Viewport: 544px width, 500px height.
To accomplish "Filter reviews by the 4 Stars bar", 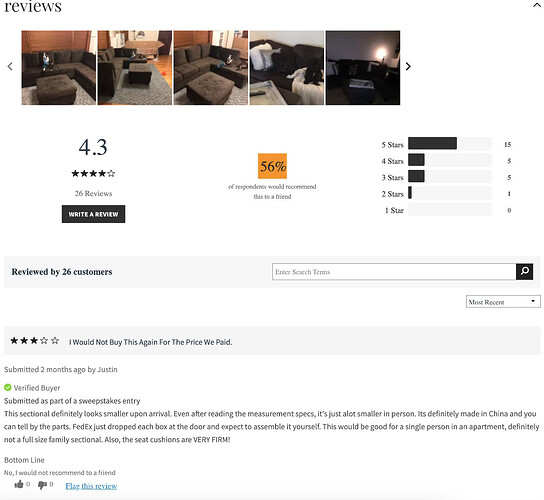I will point(450,160).
